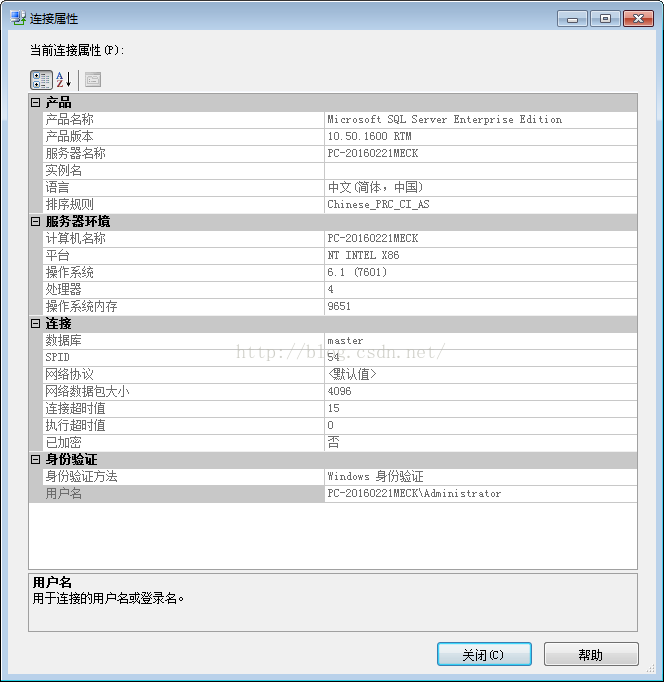Viewport: 664px width, 682px height.
Task: Select the 平台 property label
Action: [x=57, y=255]
